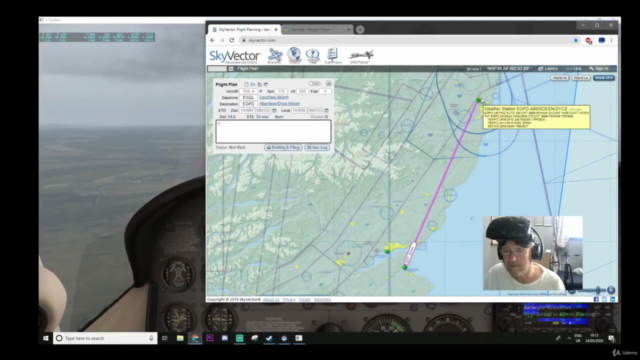Open Chrome from the taskbar
The width and height of the screenshot is (640, 360).
tap(195, 338)
